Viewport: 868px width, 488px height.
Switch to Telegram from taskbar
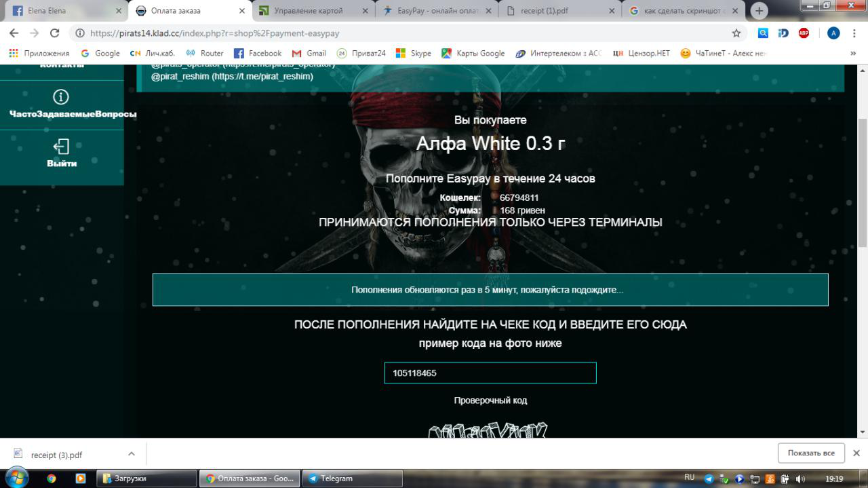pos(352,478)
